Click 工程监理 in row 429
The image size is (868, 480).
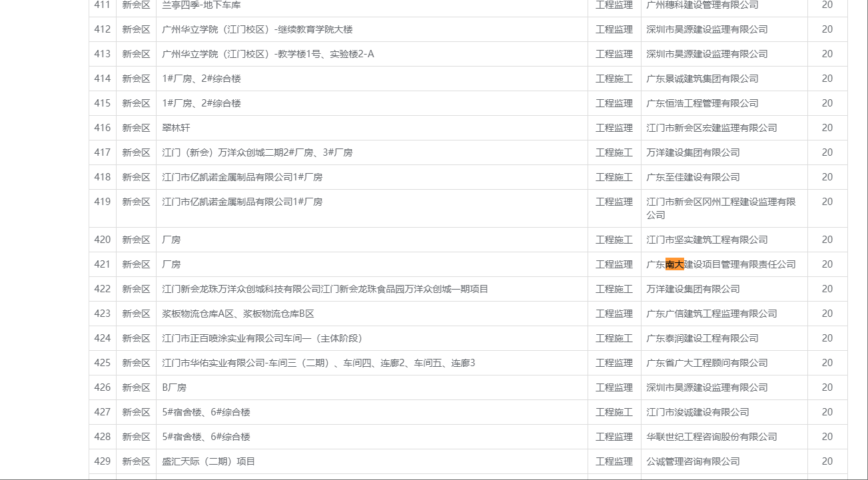point(614,461)
